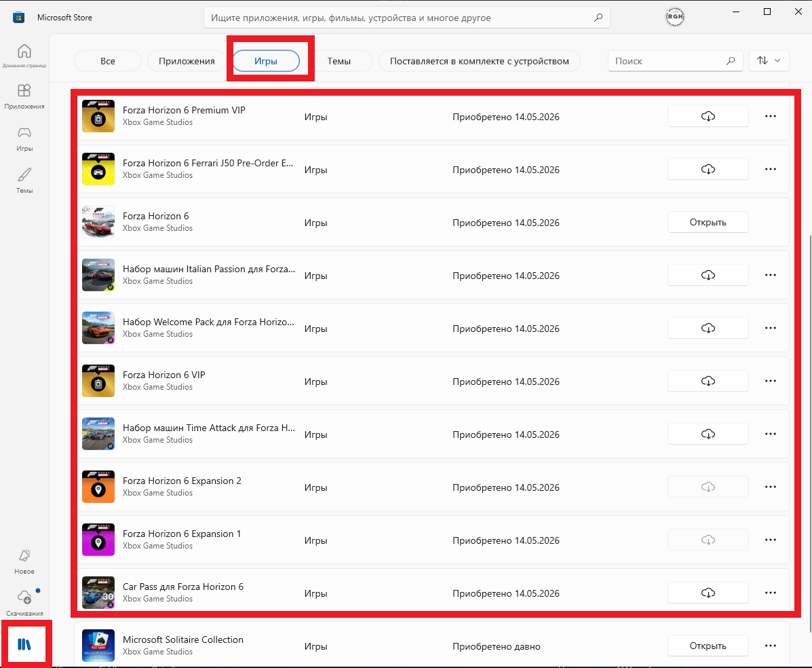Viewport: 812px width, 668px height.
Task: Click Microsoft Store logo icon
Action: (18, 18)
